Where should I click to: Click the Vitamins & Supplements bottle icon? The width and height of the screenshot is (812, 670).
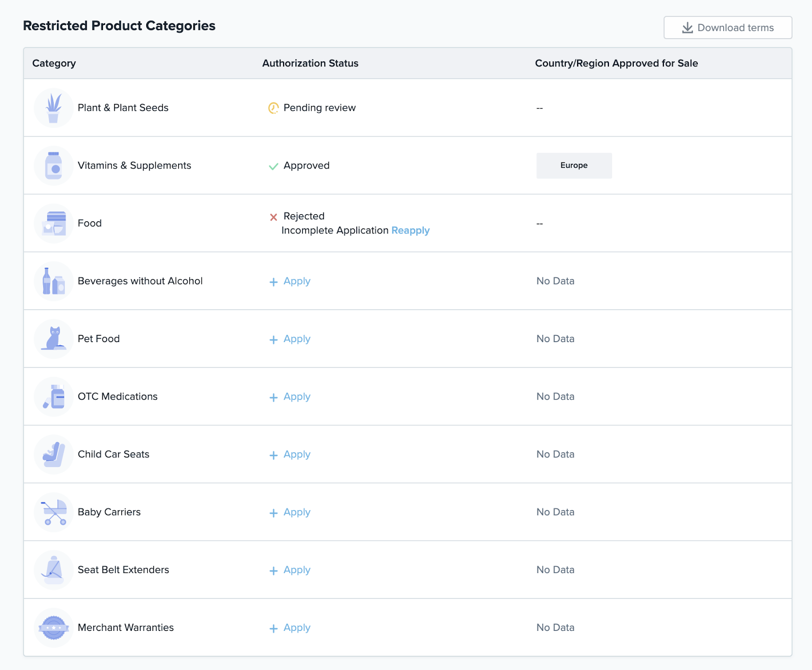coord(53,166)
